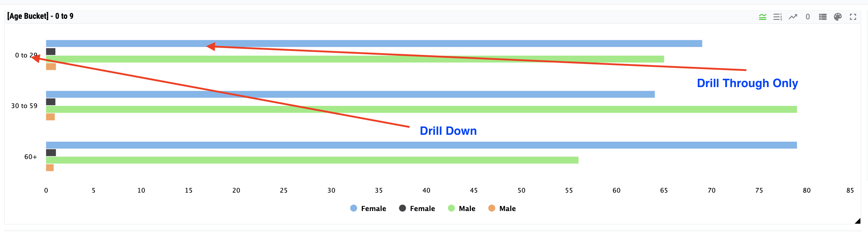Image resolution: width=868 pixels, height=232 pixels.
Task: Toggle the dark Female legend entry
Action: click(x=417, y=208)
